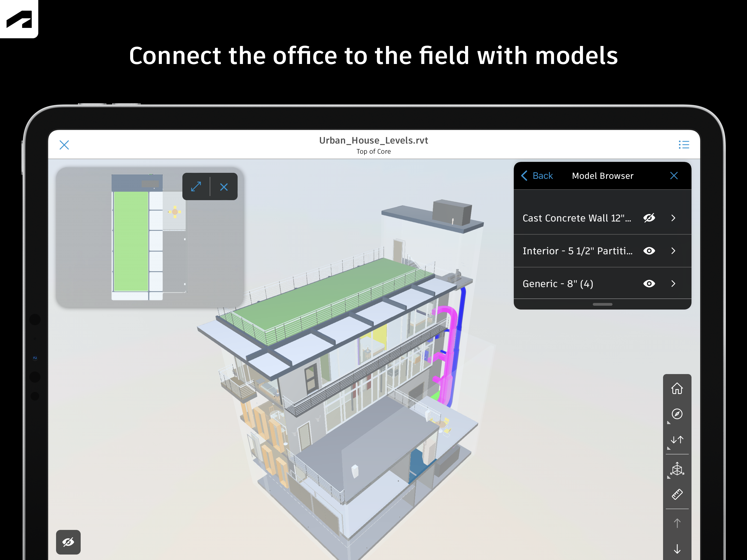The image size is (747, 560).
Task: Select the compass orbit tool
Action: (x=677, y=414)
